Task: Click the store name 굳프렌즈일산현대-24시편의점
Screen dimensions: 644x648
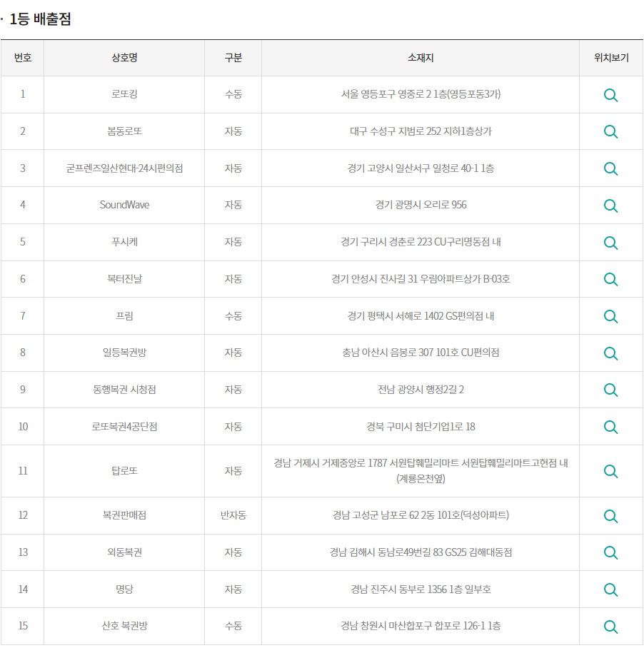Action: pyautogui.click(x=124, y=168)
